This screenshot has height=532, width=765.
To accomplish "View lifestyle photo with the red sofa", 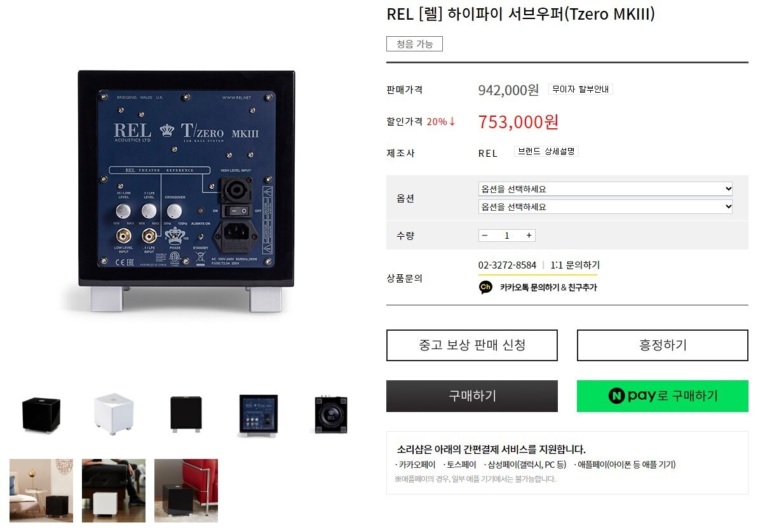I will pyautogui.click(x=186, y=491).
